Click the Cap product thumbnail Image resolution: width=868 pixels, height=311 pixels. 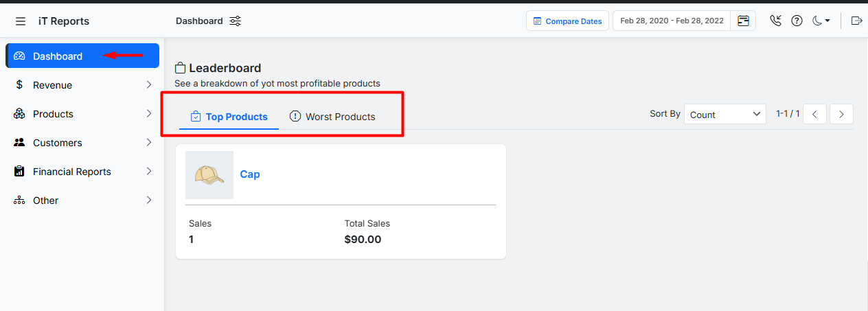(209, 175)
